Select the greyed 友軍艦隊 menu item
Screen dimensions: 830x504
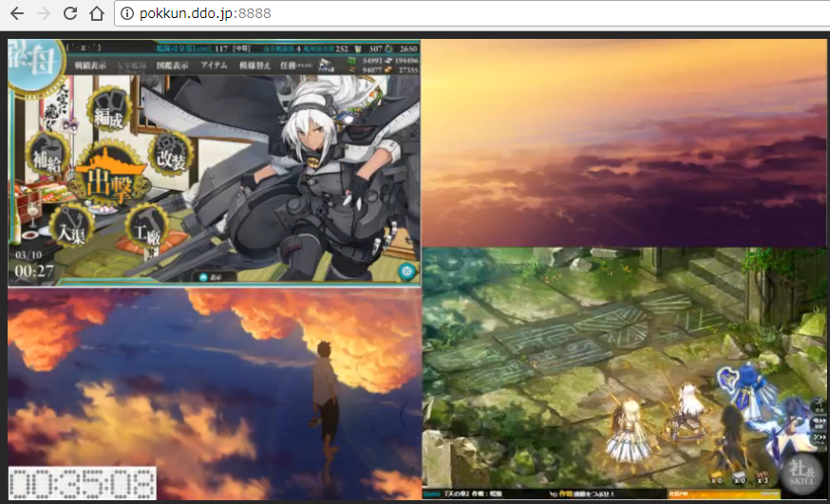(131, 65)
